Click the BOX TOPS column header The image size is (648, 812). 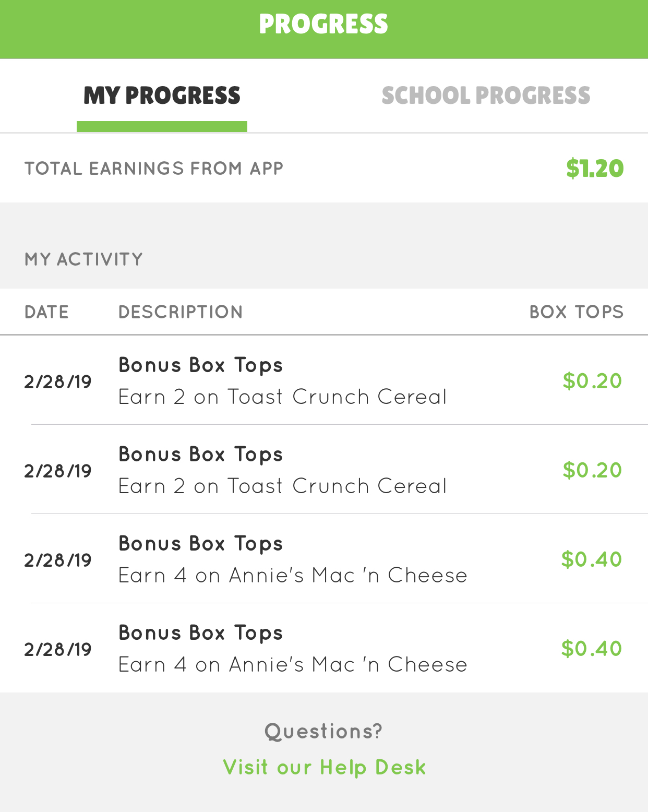(577, 312)
